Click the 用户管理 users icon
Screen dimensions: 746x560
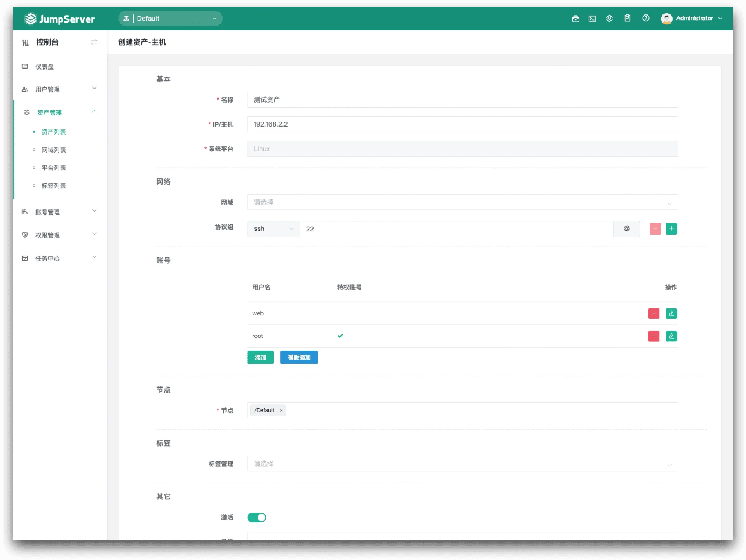[25, 89]
